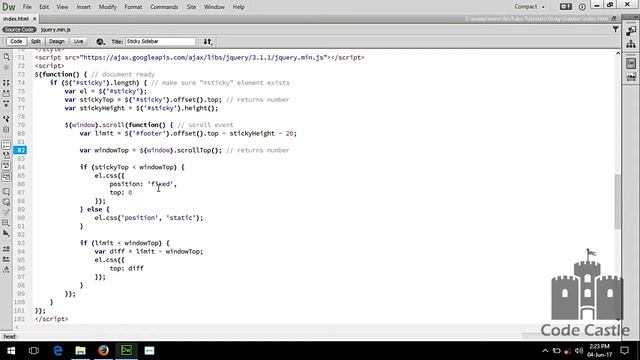This screenshot has height=360, width=640.
Task: Switch to Code view
Action: click(x=16, y=41)
